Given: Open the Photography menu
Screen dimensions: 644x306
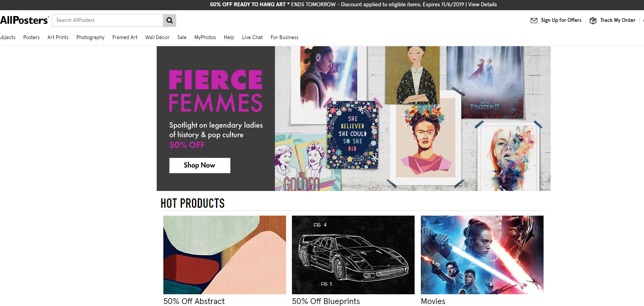Looking at the screenshot, I should point(90,38).
